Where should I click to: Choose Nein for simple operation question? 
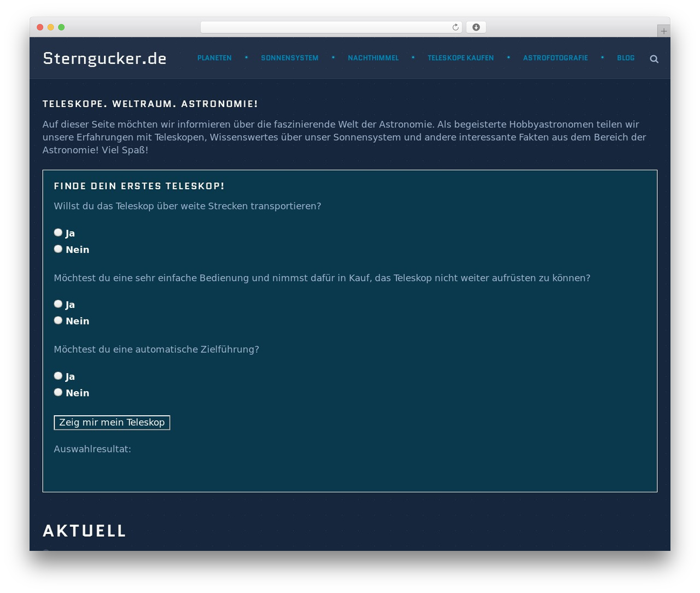(x=58, y=321)
